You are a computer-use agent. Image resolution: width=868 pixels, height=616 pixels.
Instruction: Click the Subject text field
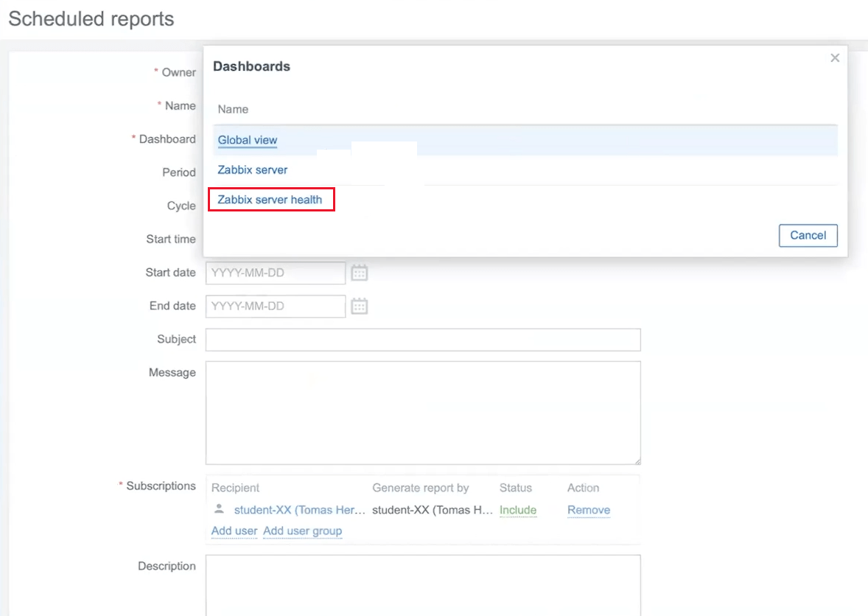pyautogui.click(x=422, y=340)
